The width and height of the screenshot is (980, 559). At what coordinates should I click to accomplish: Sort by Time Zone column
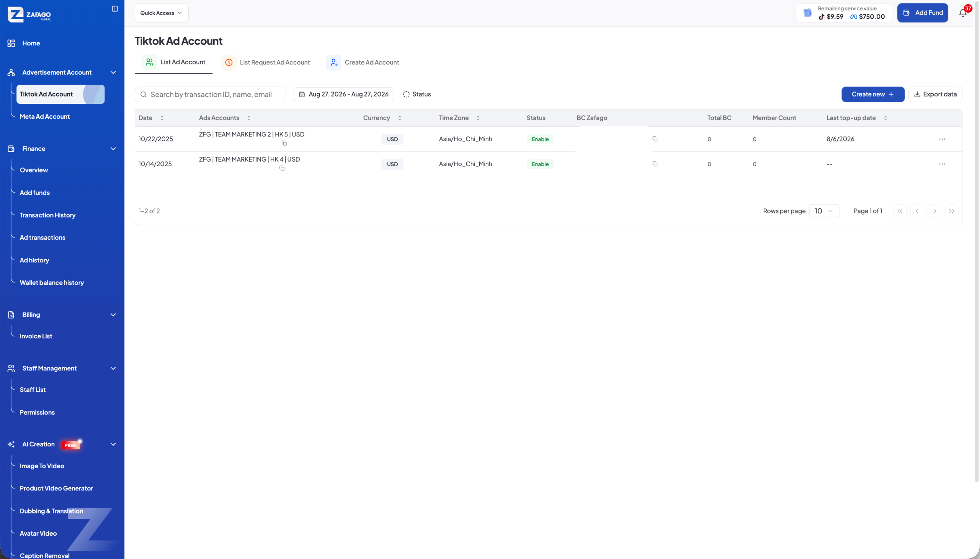click(x=478, y=118)
